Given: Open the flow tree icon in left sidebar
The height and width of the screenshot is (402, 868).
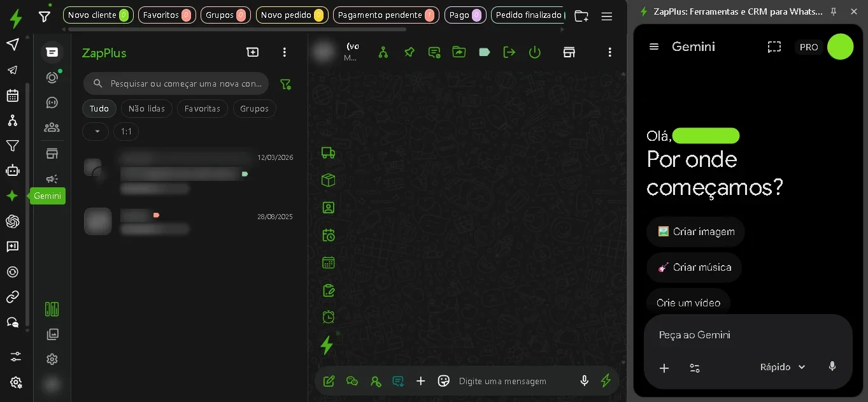Looking at the screenshot, I should 12,120.
